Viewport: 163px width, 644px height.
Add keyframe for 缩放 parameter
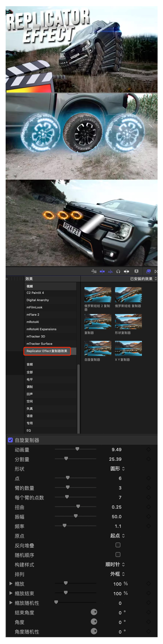tap(148, 583)
